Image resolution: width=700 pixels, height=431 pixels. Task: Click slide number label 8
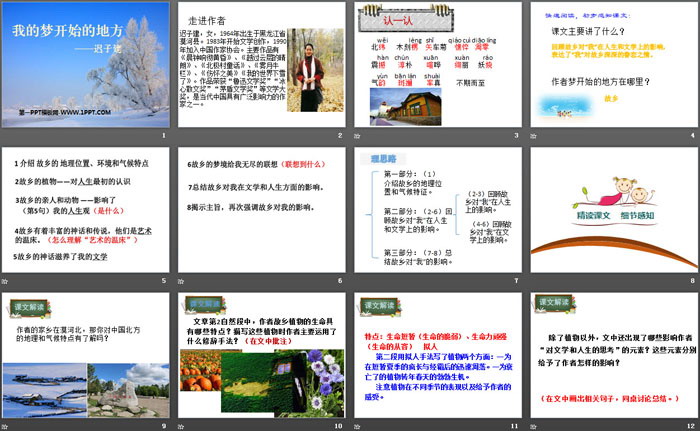(x=692, y=280)
